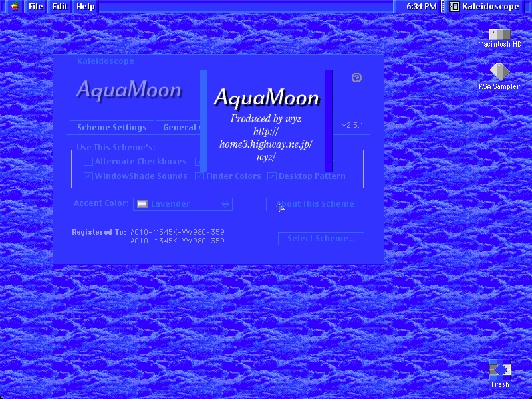Open the Apple menu
532x399 pixels.
point(15,7)
